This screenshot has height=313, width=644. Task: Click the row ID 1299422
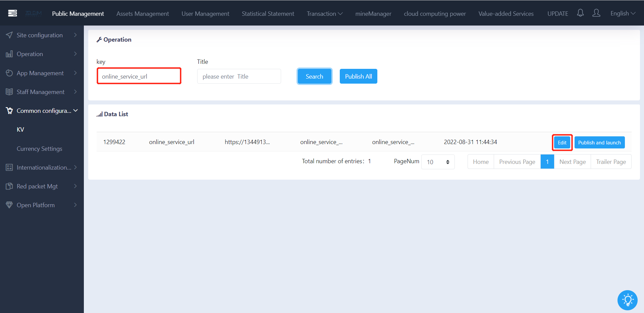(114, 142)
